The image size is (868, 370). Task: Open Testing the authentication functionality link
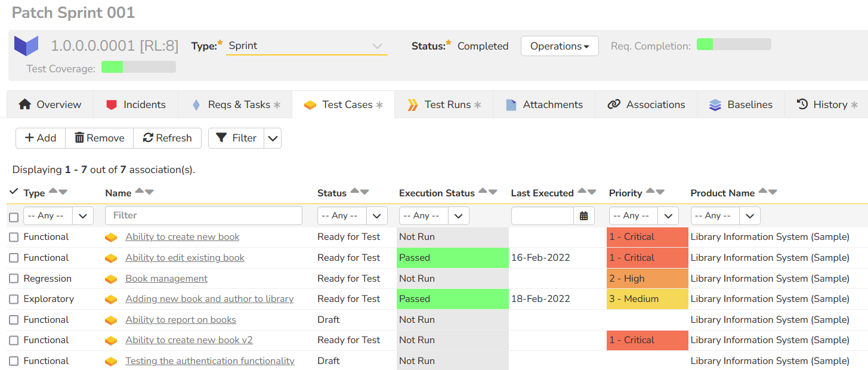[209, 361]
